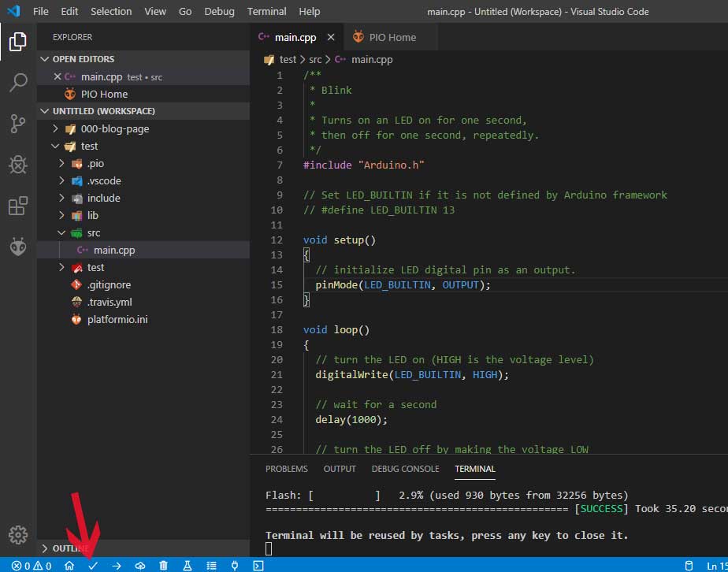Image resolution: width=728 pixels, height=572 pixels.
Task: Open the PlatformIO sidebar alien icon
Action: click(17, 246)
